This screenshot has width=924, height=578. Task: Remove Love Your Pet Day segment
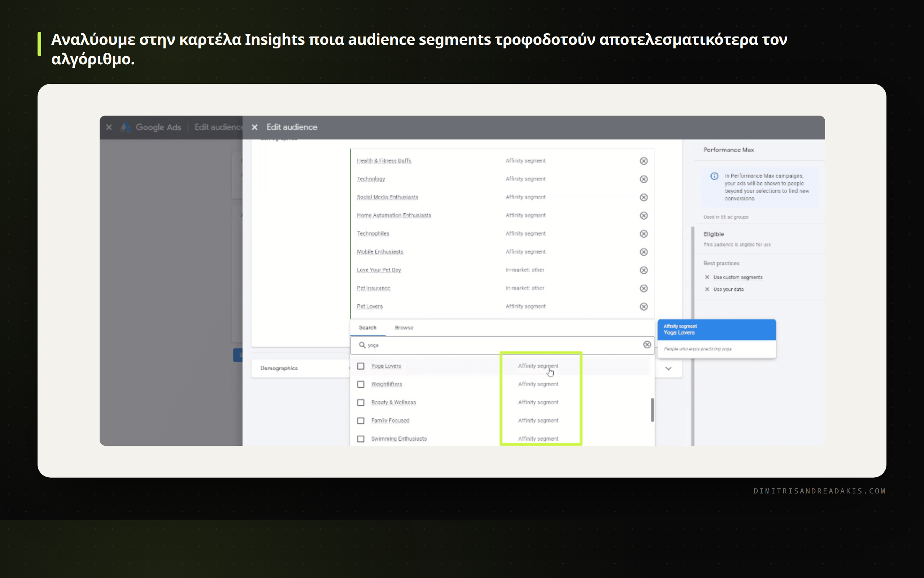[x=643, y=270]
